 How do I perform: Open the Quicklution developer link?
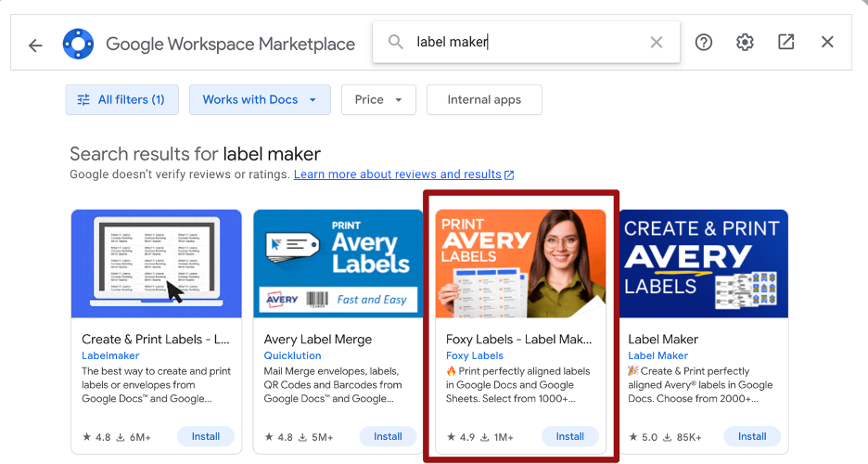292,355
